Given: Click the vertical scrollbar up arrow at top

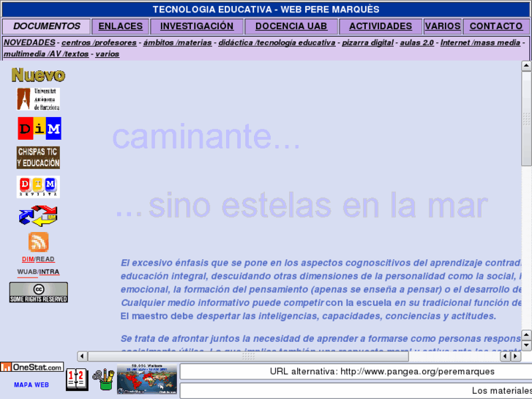Looking at the screenshot, I should [526, 66].
